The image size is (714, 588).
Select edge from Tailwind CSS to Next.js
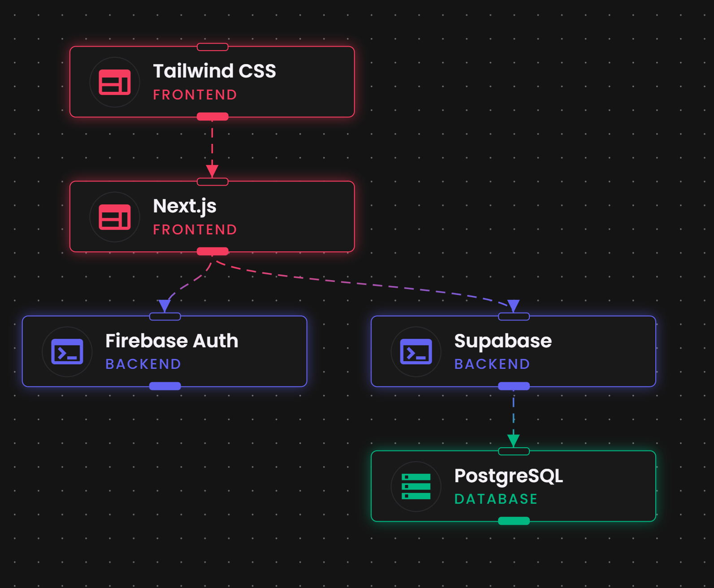pyautogui.click(x=212, y=148)
